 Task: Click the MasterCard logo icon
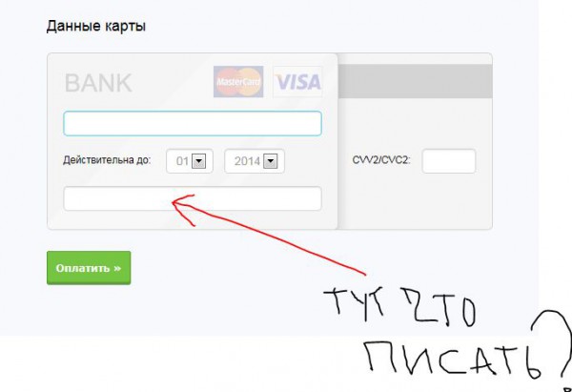click(238, 82)
